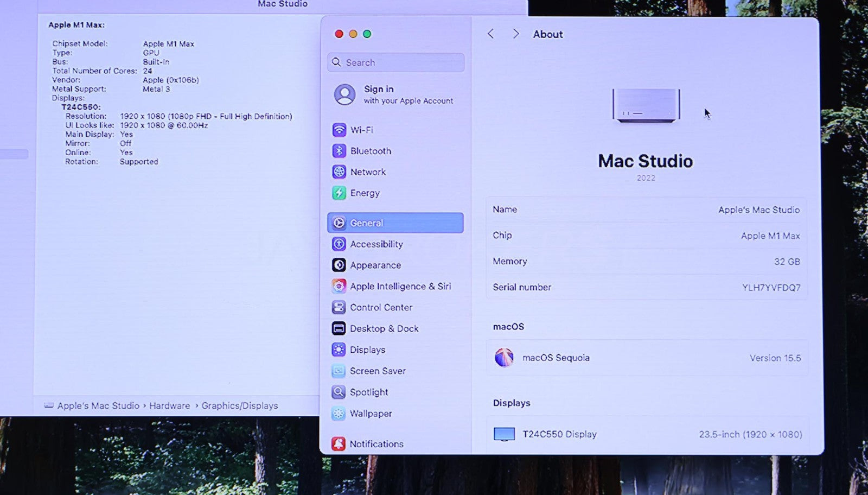Click UI Looks like 1920 x 1080 @ 60.00Hz
The width and height of the screenshot is (868, 495).
click(164, 125)
